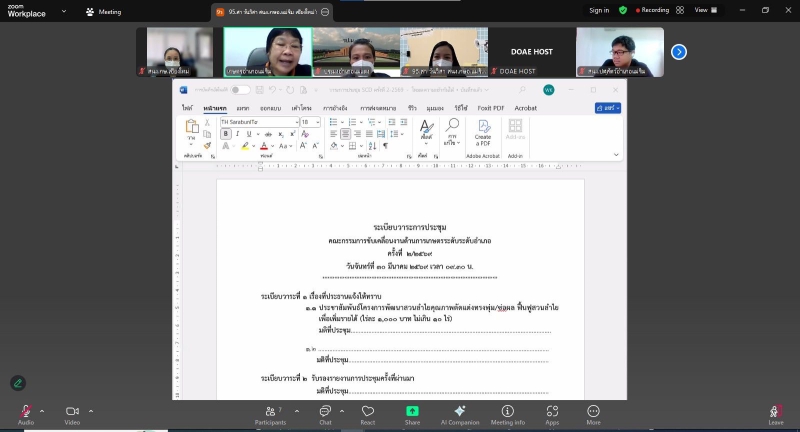Screen dimensions: 800x432
Task: Unmute the Audio microphone in Zoom
Action: (x=25, y=411)
